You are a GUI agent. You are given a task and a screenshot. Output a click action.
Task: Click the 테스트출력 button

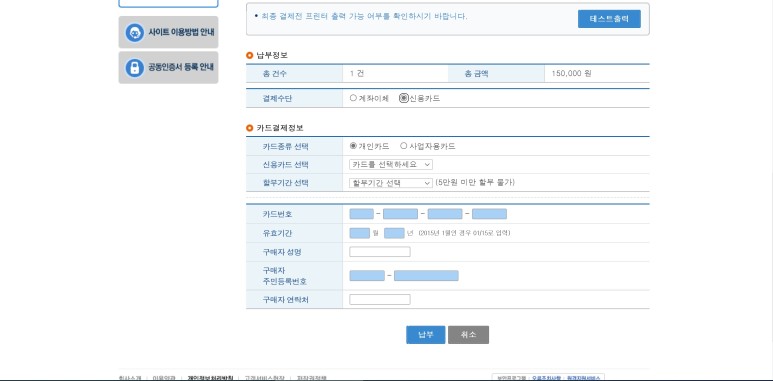coord(609,19)
